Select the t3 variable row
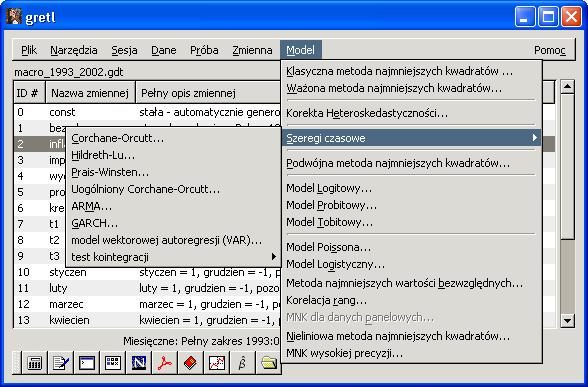This screenshot has width=588, height=387. (x=40, y=256)
